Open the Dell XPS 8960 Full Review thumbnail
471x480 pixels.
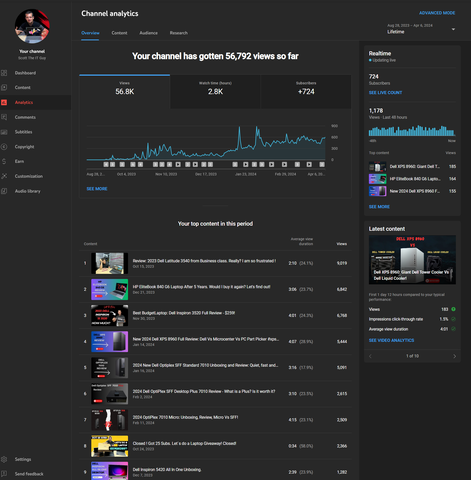[x=110, y=341]
